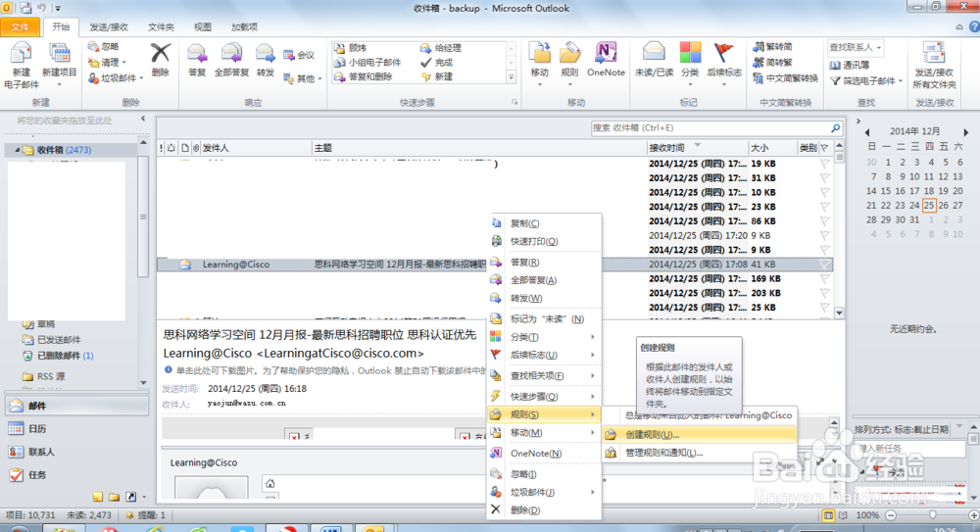This screenshot has width=980, height=532.
Task: Select Quick Print in the context menu
Action: (544, 241)
